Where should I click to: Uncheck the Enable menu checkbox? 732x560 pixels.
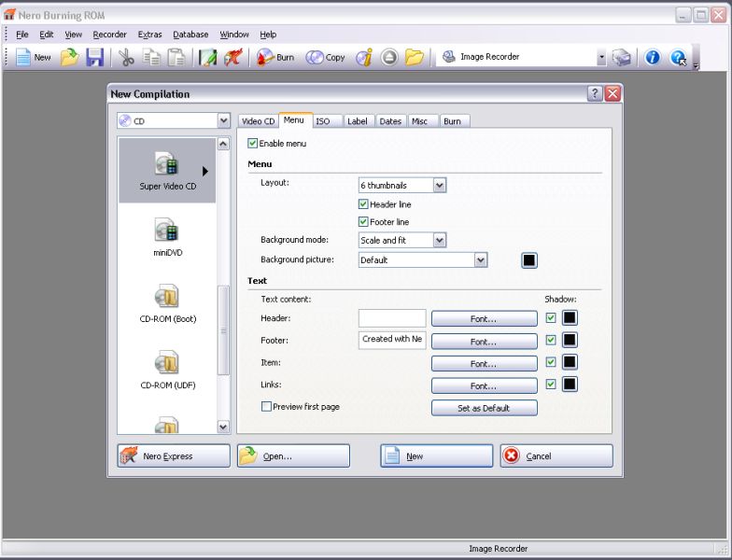point(252,144)
